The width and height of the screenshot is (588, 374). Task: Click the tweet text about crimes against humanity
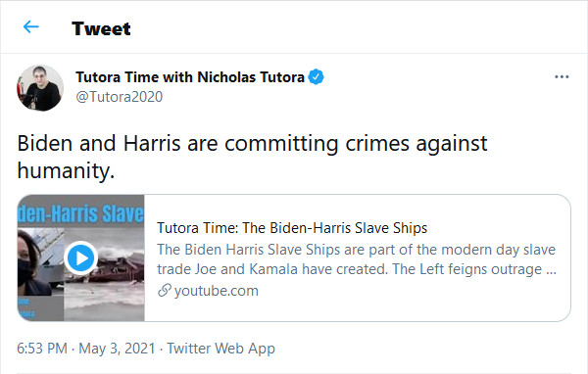click(252, 157)
